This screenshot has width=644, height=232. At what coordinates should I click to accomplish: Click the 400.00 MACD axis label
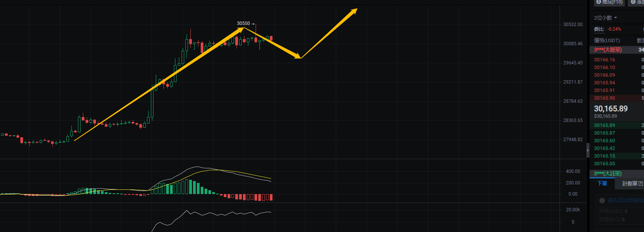pos(573,171)
